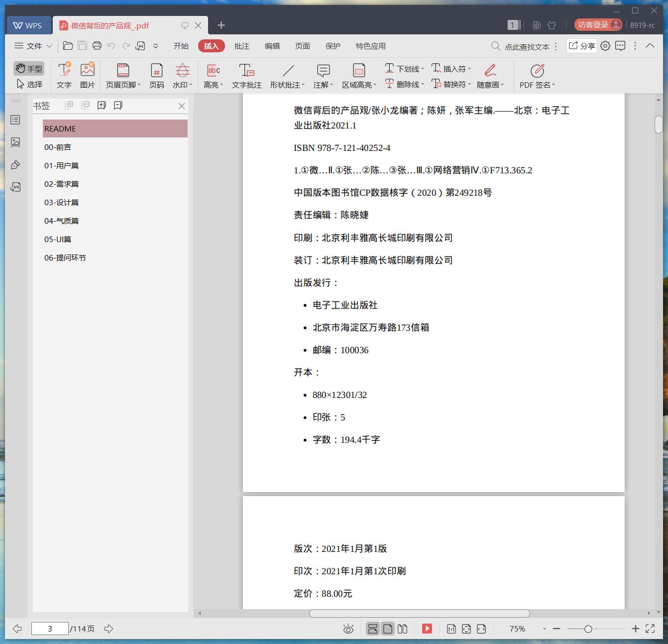Open the watermark (水印) dropdown

182,76
